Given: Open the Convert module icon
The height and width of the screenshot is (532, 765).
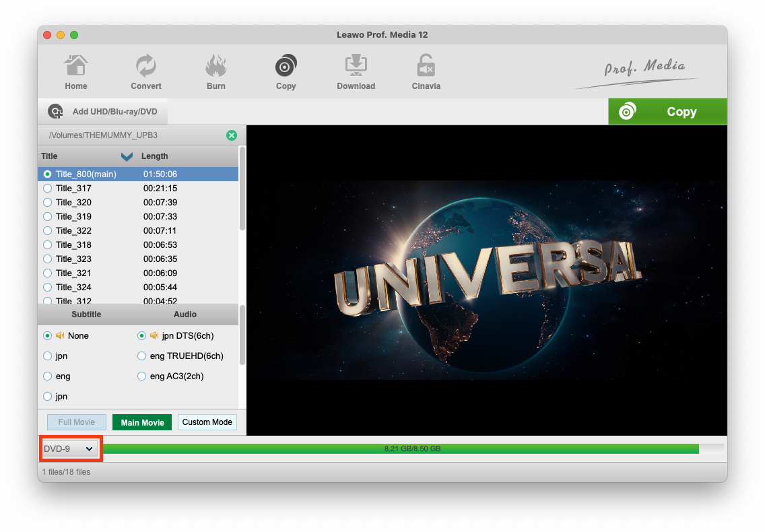Looking at the screenshot, I should (146, 66).
